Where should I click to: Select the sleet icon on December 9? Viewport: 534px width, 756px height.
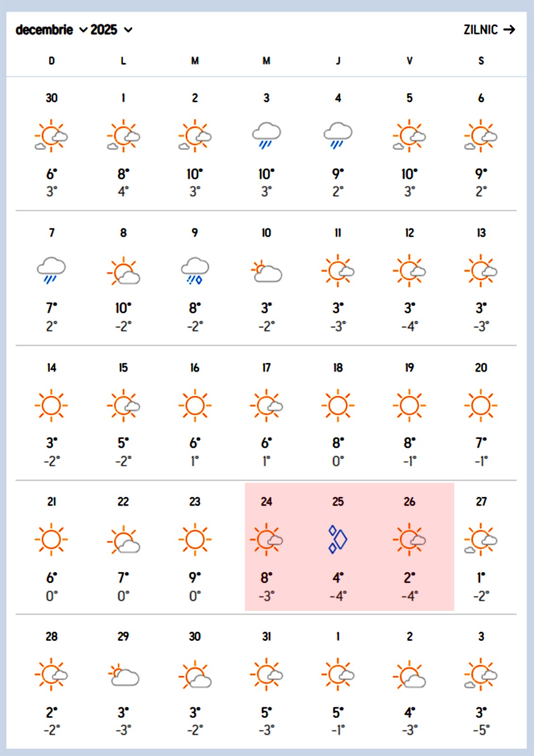[x=195, y=270]
